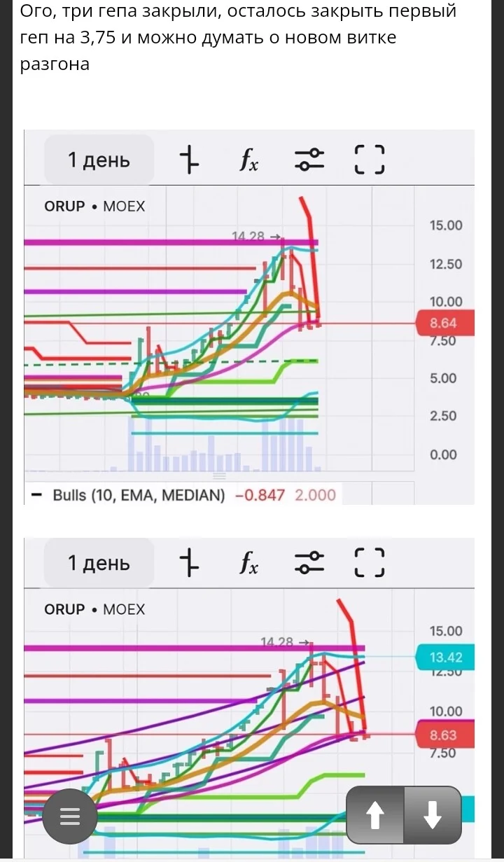Screen dimensions: 504x862
Task: Tap the down arrow navigation button
Action: (x=433, y=815)
